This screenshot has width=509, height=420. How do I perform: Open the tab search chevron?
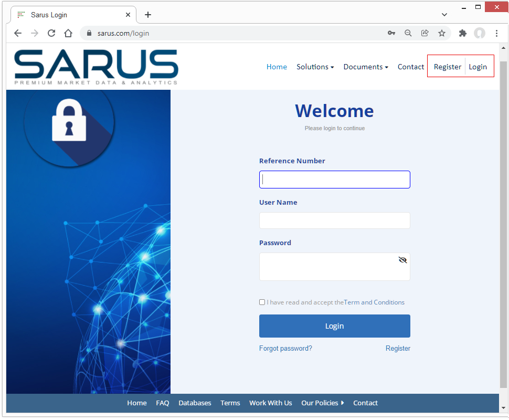point(444,15)
